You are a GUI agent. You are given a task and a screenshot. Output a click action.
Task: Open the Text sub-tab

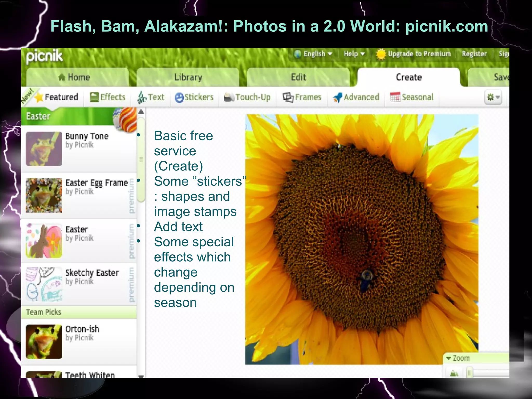(x=151, y=97)
